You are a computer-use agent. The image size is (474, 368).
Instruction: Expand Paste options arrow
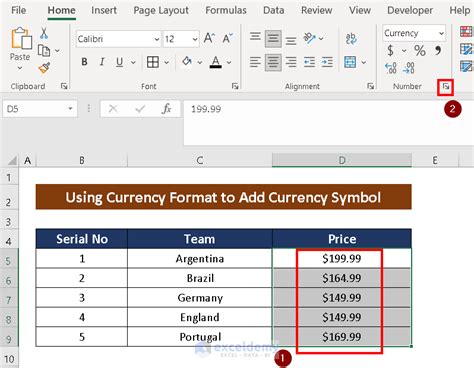[x=20, y=68]
